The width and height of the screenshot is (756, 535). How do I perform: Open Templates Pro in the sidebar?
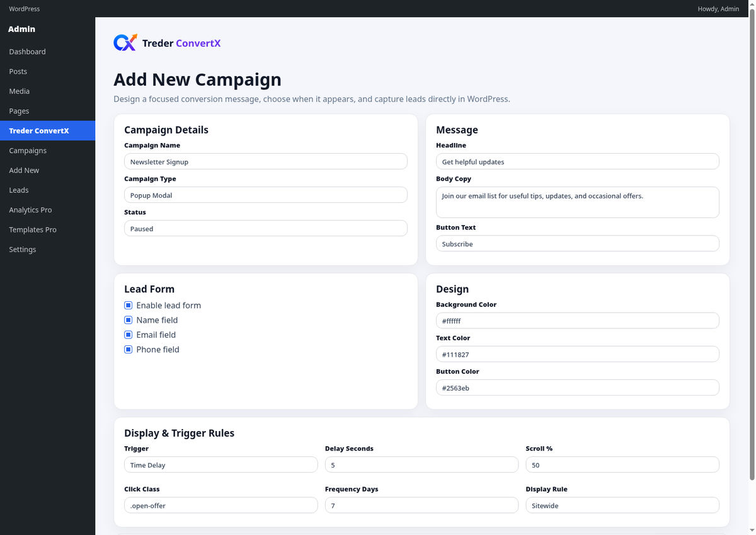click(47, 229)
